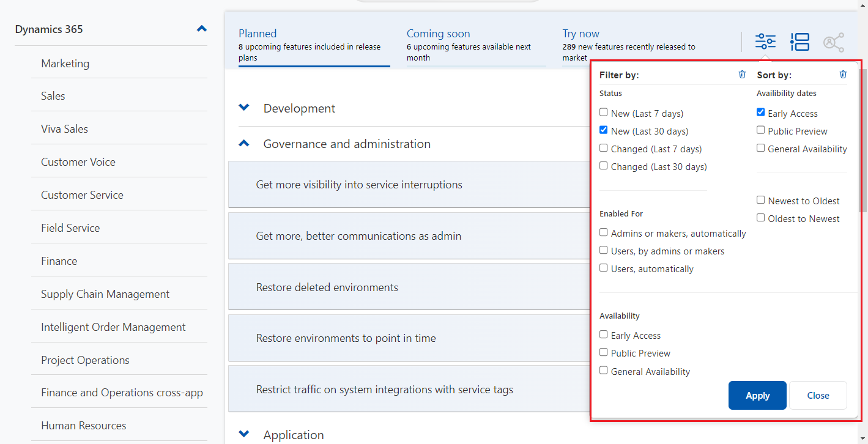Screen dimensions: 868x444
Task: Clear sorting using the trash icon beside Sort by
Action: pos(843,74)
